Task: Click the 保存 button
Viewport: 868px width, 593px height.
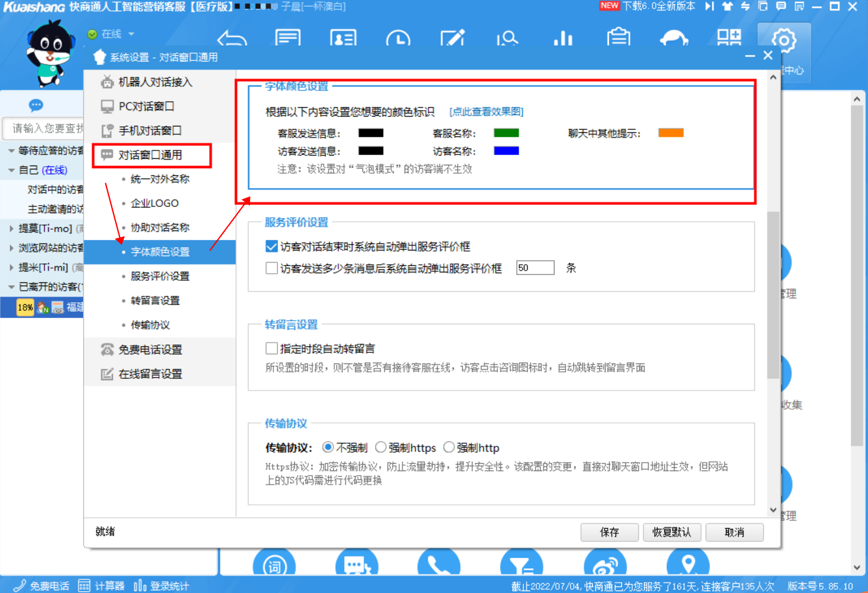Action: click(x=609, y=532)
